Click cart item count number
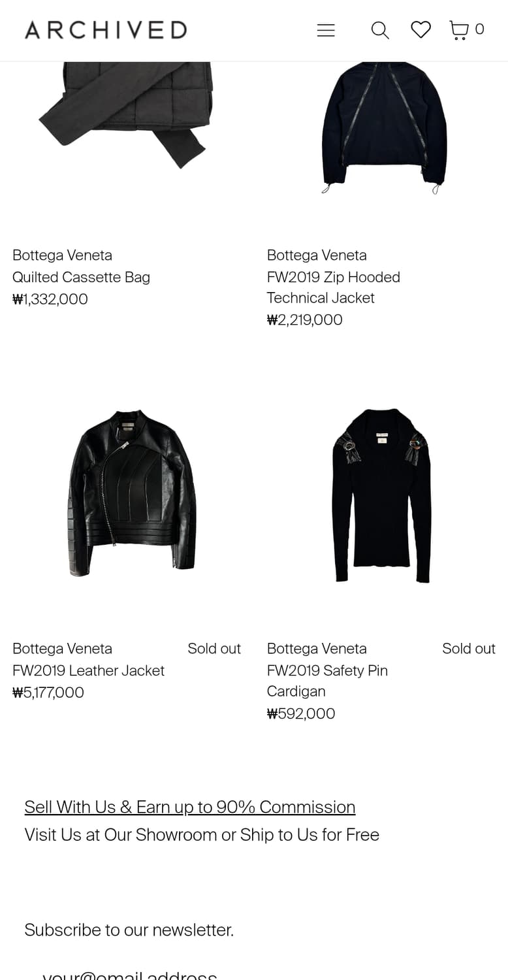Viewport: 508px width, 980px height. pos(479,29)
